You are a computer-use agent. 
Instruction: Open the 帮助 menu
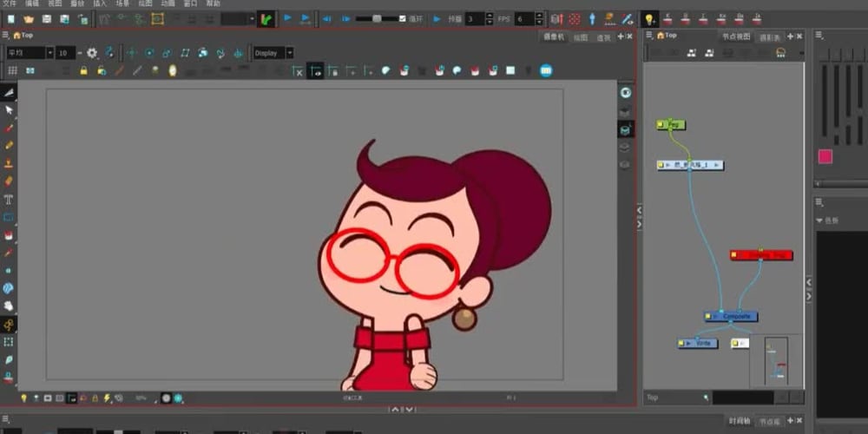coord(213,3)
